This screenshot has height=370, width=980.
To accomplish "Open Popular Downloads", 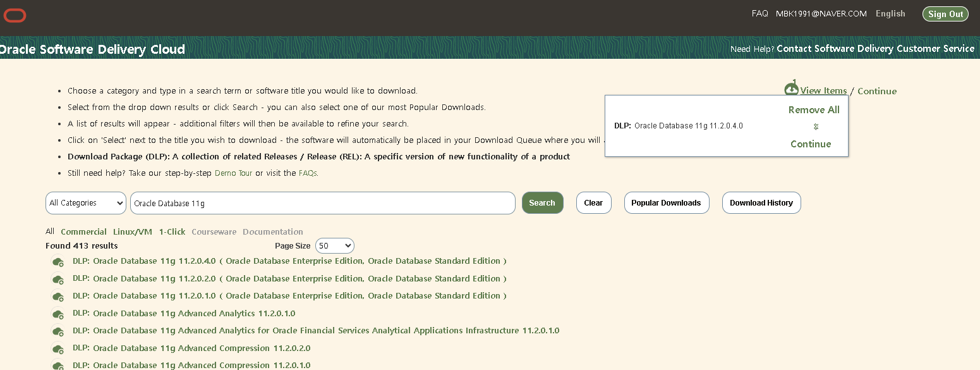I will 666,203.
